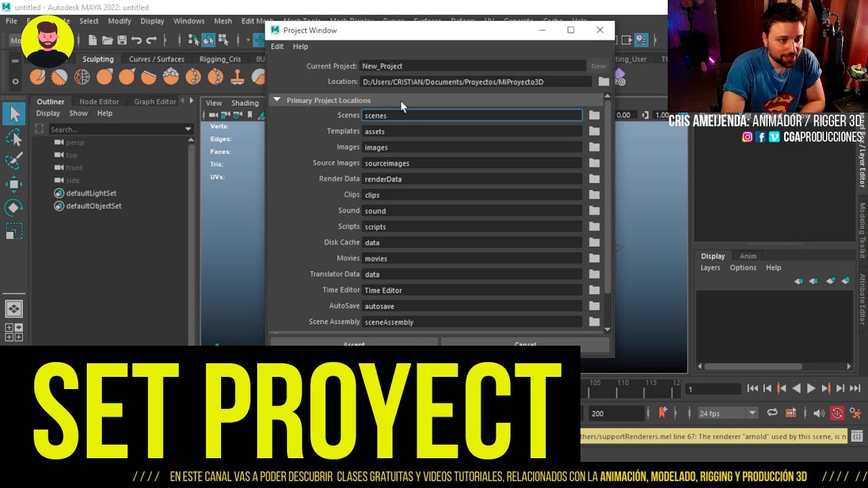The image size is (868, 488).
Task: Click the Undo arrow icon
Action: click(137, 40)
